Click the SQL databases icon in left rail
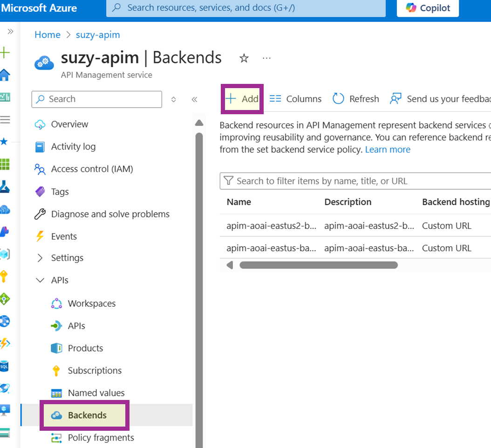491x448 pixels. (x=4, y=366)
